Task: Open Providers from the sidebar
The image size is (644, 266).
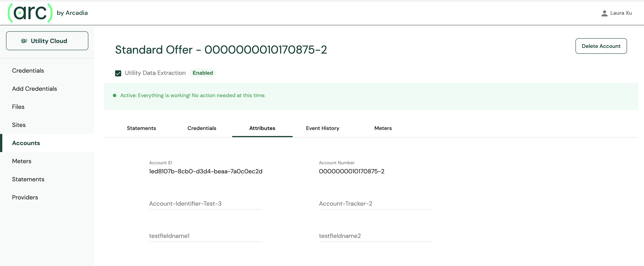Action: (x=25, y=197)
